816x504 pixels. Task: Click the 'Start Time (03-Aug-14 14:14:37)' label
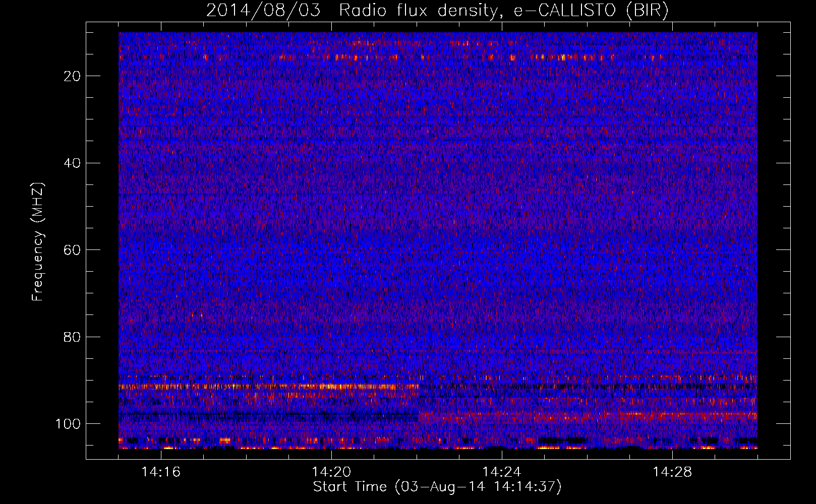pyautogui.click(x=437, y=487)
